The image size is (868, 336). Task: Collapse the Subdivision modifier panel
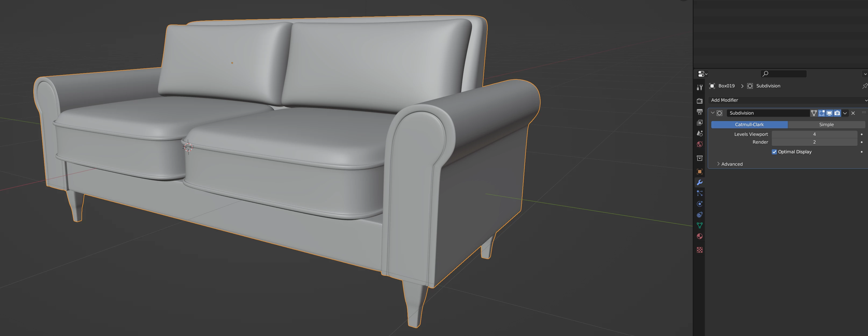click(x=713, y=113)
